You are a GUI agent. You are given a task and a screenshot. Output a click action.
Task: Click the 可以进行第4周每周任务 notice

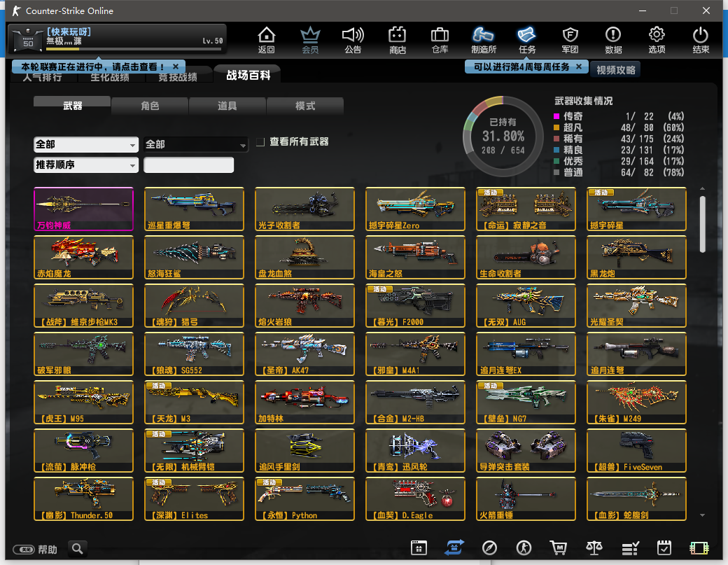click(521, 67)
